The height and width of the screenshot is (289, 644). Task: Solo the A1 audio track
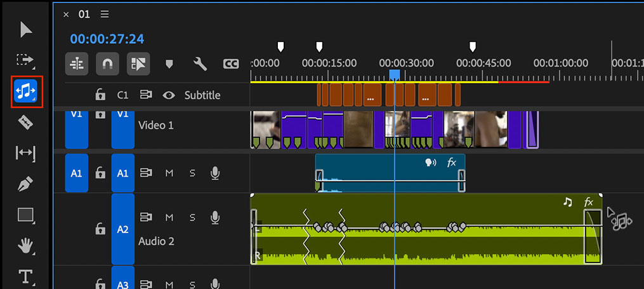click(x=192, y=173)
